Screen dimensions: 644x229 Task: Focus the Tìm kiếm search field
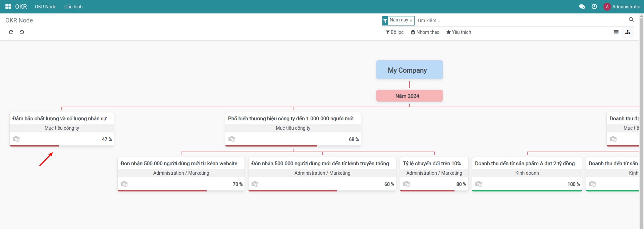520,20
